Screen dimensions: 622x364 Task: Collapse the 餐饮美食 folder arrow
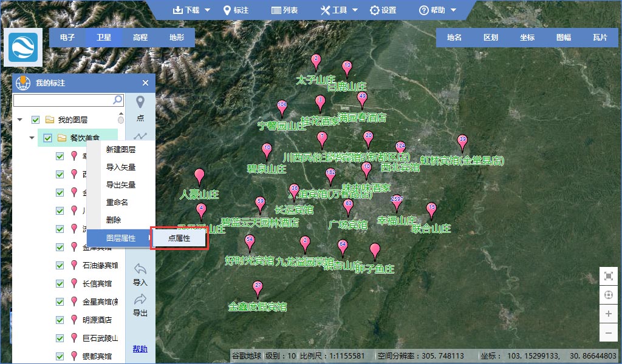click(x=32, y=138)
